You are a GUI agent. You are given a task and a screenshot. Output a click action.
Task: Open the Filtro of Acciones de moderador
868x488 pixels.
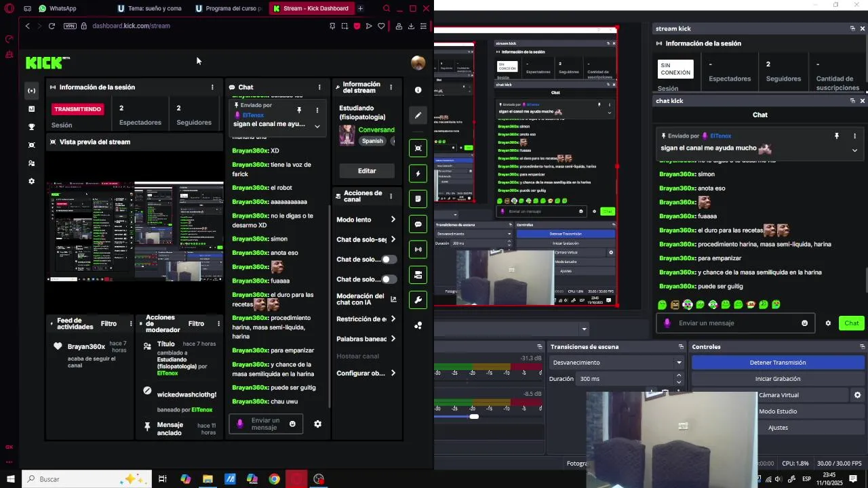click(x=196, y=324)
